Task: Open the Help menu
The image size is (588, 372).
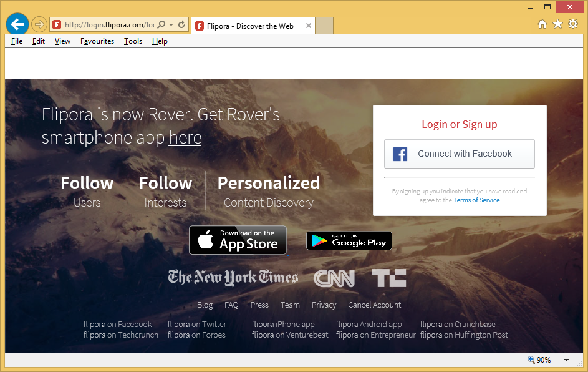Action: point(160,41)
